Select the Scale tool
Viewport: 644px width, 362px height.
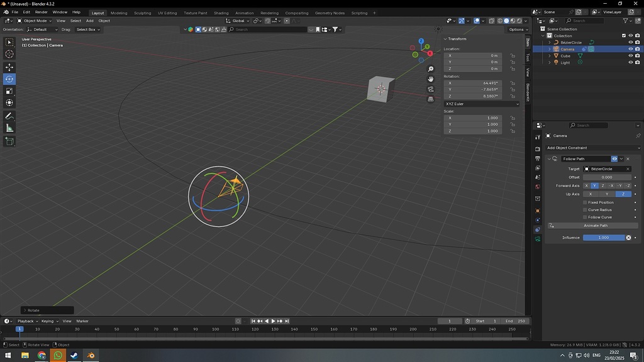(9, 91)
